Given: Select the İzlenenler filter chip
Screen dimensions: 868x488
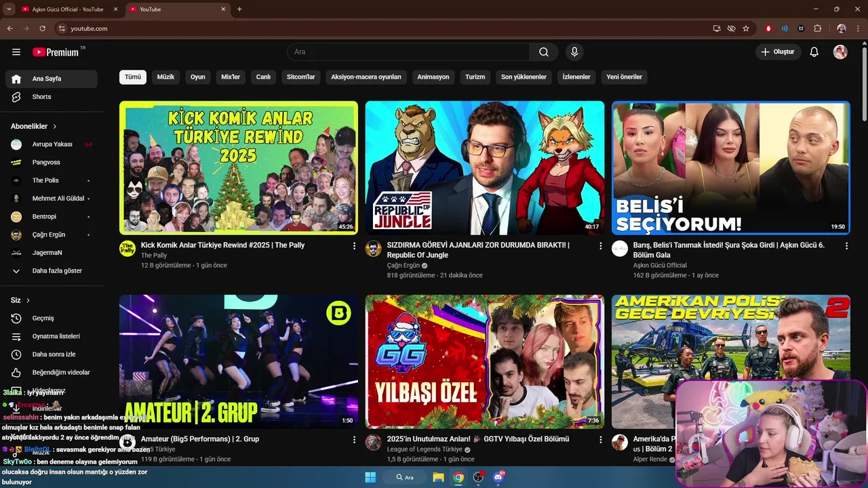Looking at the screenshot, I should (576, 77).
